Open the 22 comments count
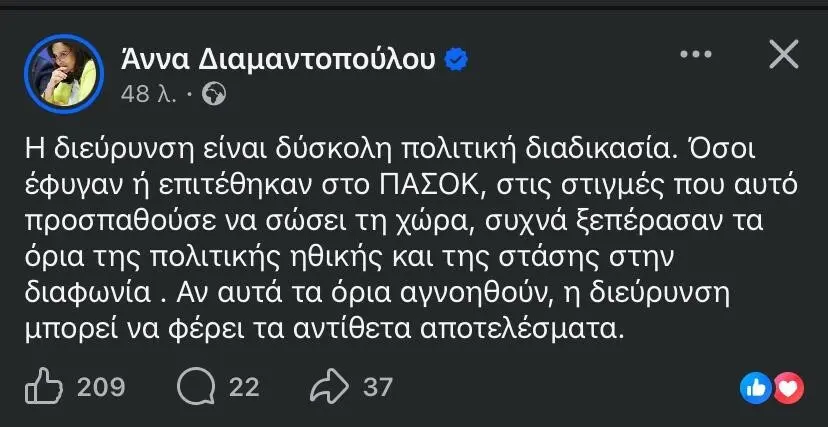Image resolution: width=828 pixels, height=427 pixels. pyautogui.click(x=244, y=387)
